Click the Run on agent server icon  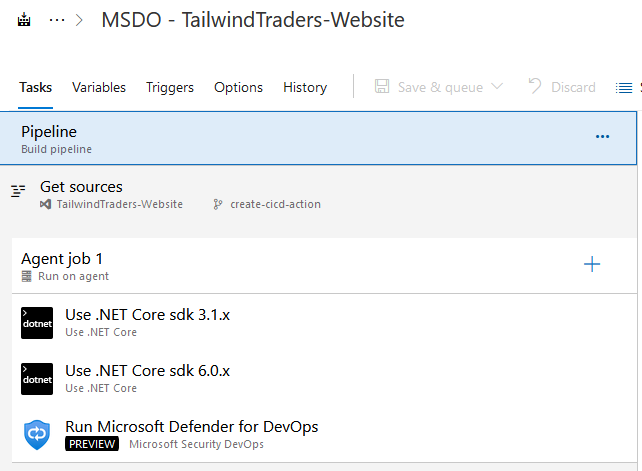[x=27, y=276]
